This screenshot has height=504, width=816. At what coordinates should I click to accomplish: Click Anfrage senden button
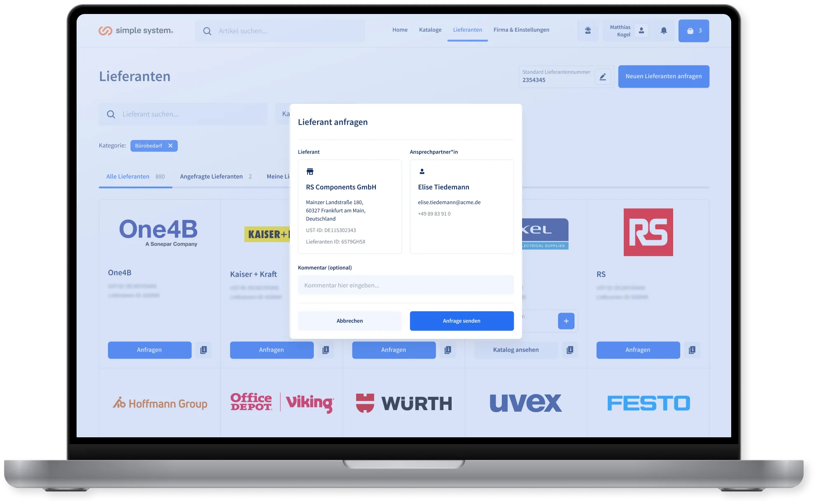click(x=462, y=321)
